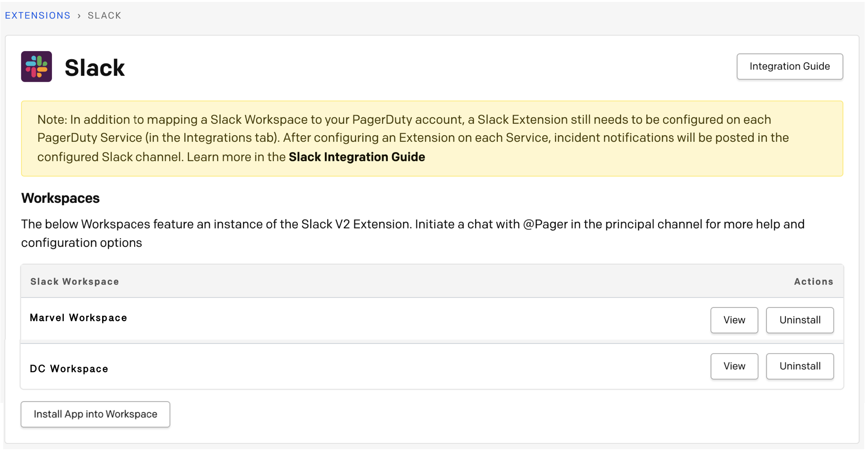Follow the Slack Integration Guide link
868x455 pixels.
click(356, 157)
